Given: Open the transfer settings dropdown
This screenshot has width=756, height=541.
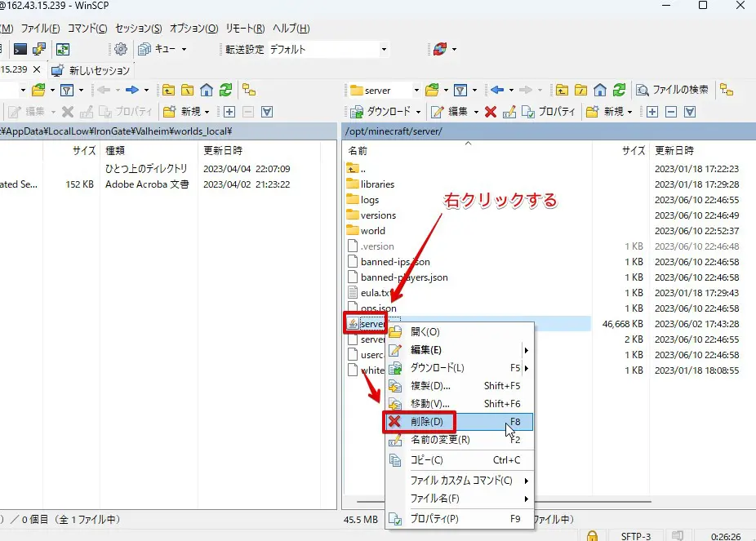Looking at the screenshot, I should 384,49.
